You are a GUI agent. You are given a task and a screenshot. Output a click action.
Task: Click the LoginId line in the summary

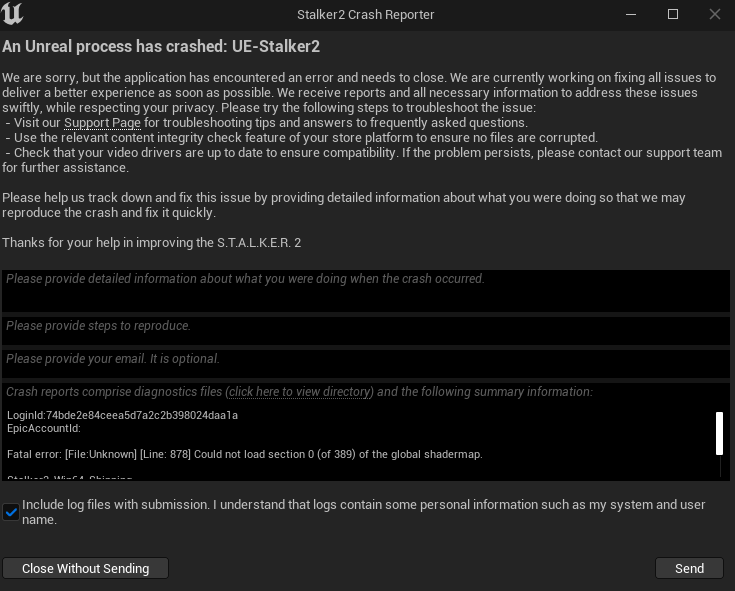tap(122, 415)
